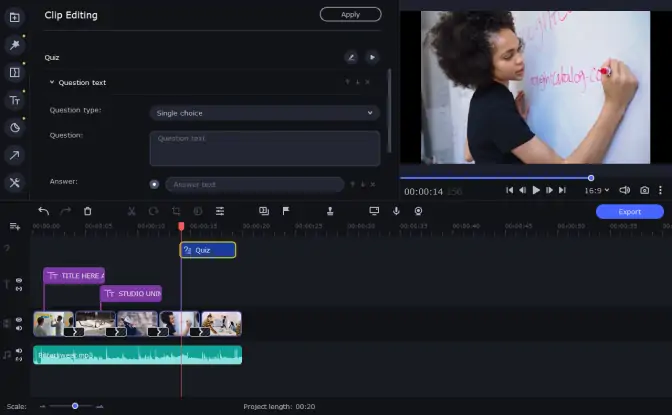Collapse the Question text section
Viewport: 672px width, 415px height.
coord(52,82)
